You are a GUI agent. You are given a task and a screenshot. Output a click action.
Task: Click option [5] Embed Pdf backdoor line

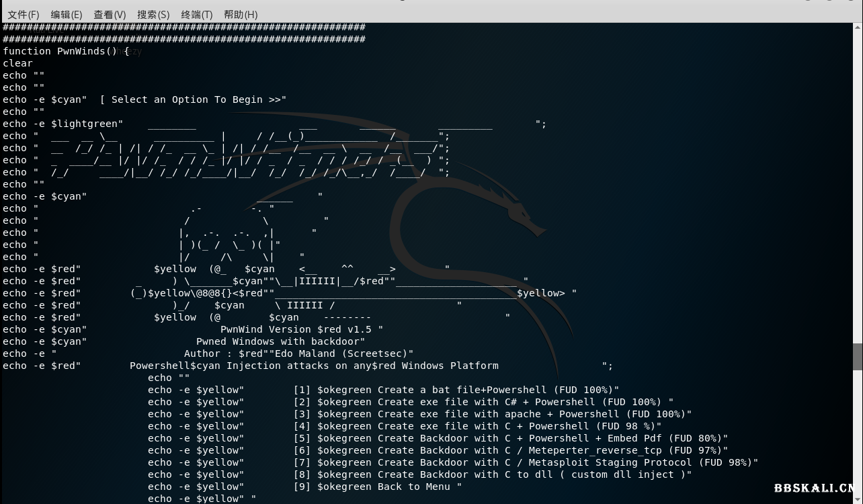(x=511, y=438)
